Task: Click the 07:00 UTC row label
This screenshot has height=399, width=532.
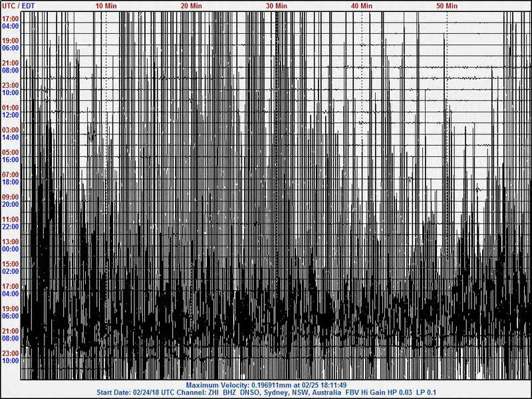Action: (x=11, y=175)
